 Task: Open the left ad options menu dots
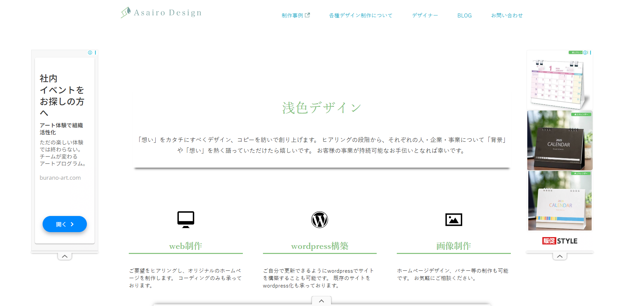pyautogui.click(x=96, y=53)
